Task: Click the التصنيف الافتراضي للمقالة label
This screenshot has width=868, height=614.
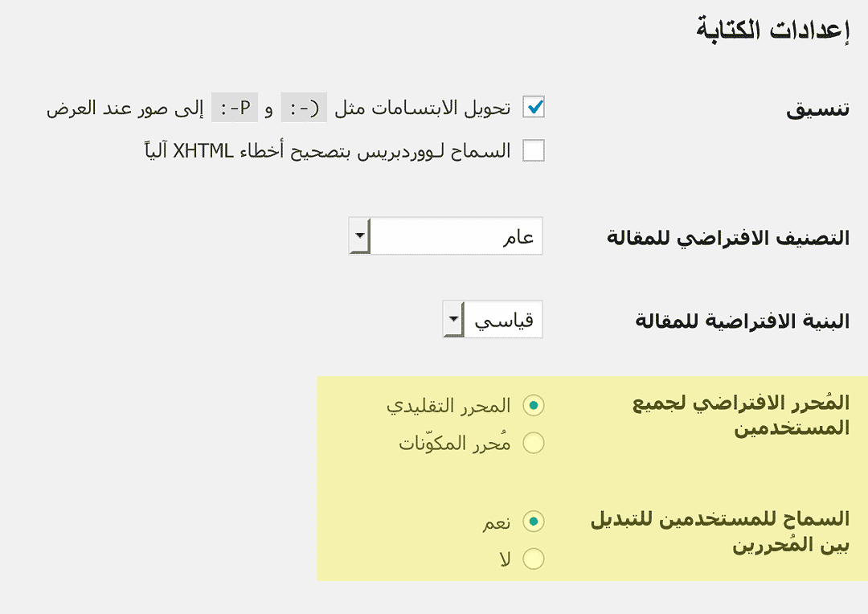Action: coord(727,239)
